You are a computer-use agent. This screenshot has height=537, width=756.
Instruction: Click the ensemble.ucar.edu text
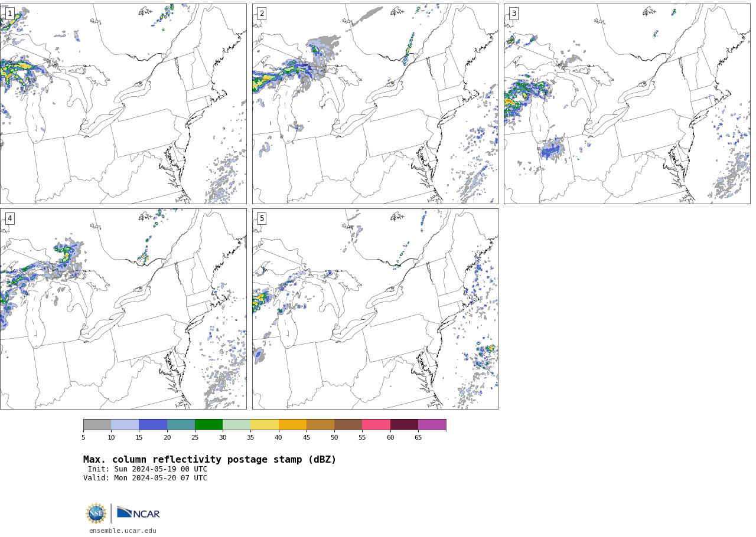pos(123,531)
